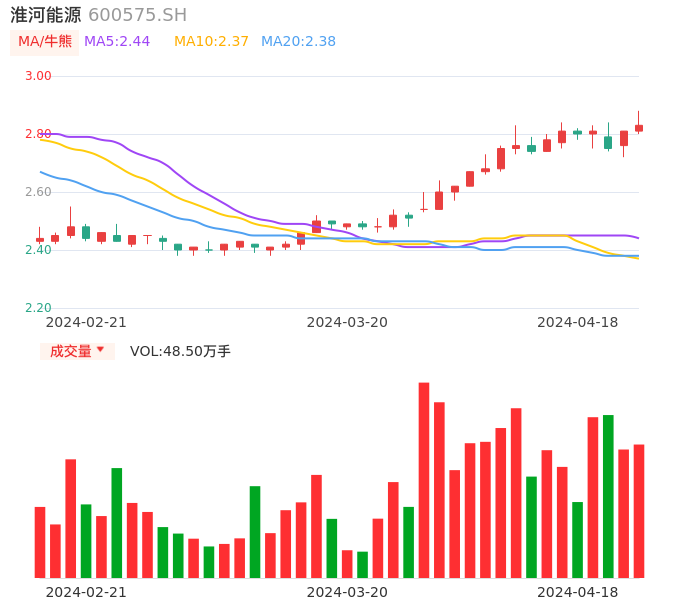Select the first volume bar on left

coord(40,543)
